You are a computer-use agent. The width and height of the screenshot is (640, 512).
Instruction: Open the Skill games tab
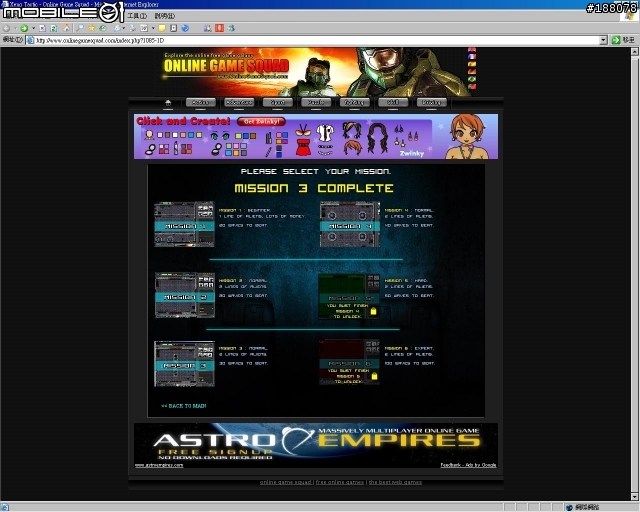[x=393, y=102]
